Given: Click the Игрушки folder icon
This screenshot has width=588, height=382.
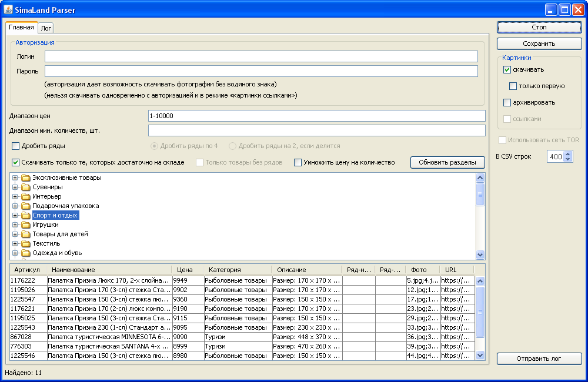Looking at the screenshot, I should tap(25, 224).
